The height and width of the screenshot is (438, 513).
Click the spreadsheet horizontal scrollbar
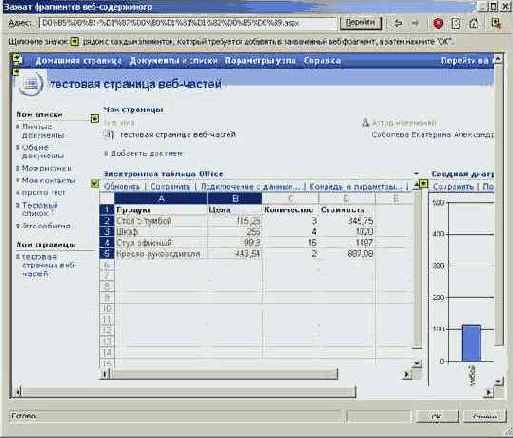[x=222, y=374]
